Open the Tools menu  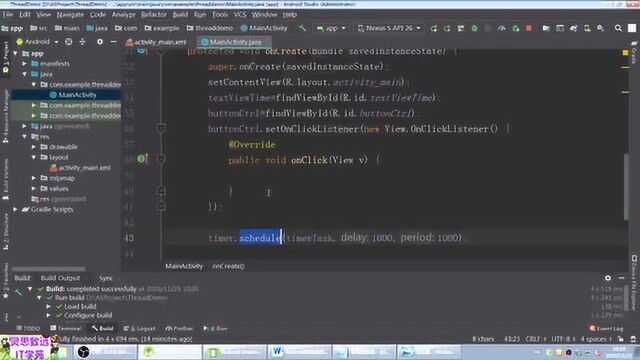pyautogui.click(x=220, y=15)
